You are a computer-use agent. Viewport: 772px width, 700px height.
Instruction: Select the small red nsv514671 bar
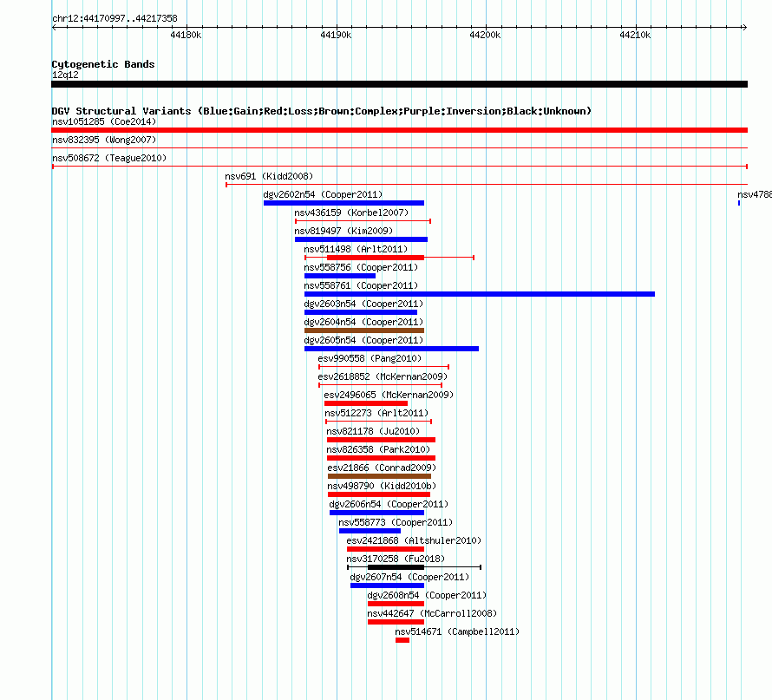click(402, 640)
